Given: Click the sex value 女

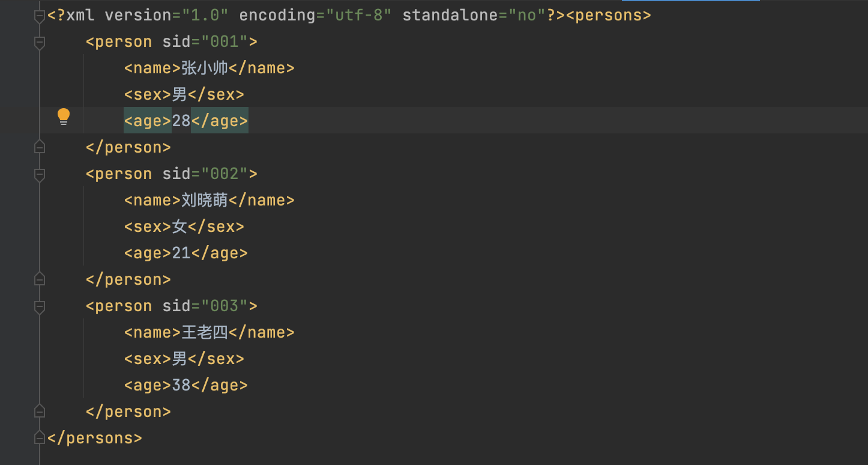Looking at the screenshot, I should 179,226.
